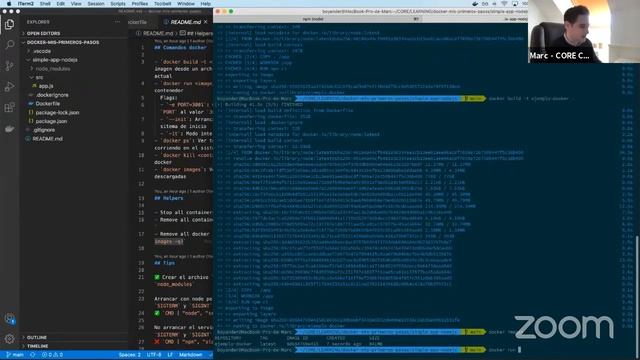
Task: Click the '## Comandos docker' heading line
Action: pyautogui.click(x=181, y=48)
